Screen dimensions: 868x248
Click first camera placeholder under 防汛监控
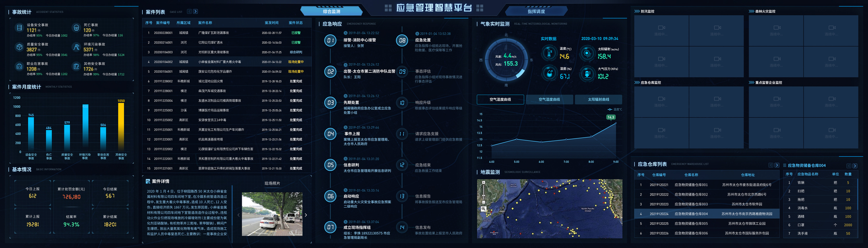click(x=662, y=31)
